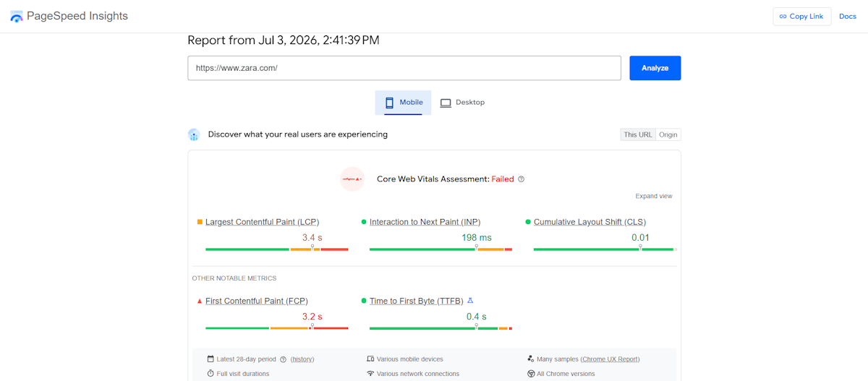Click the FCP distribution bar
The width and height of the screenshot is (868, 381).
(276, 328)
